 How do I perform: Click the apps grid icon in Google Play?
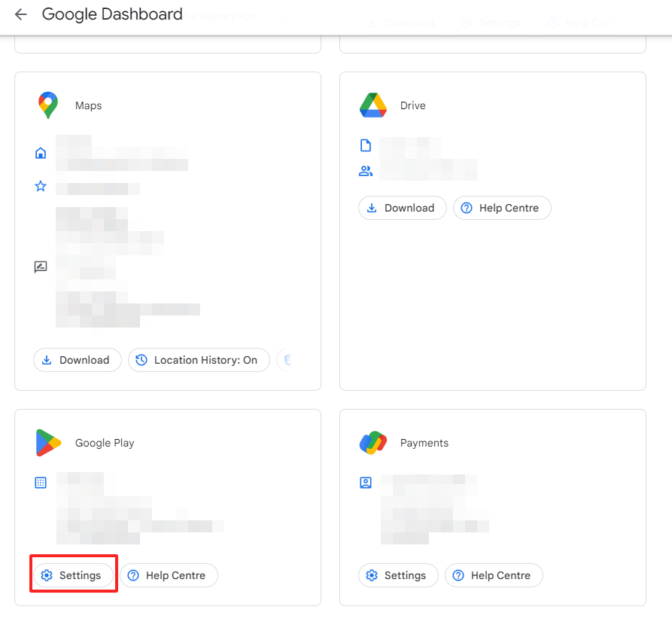tap(41, 483)
